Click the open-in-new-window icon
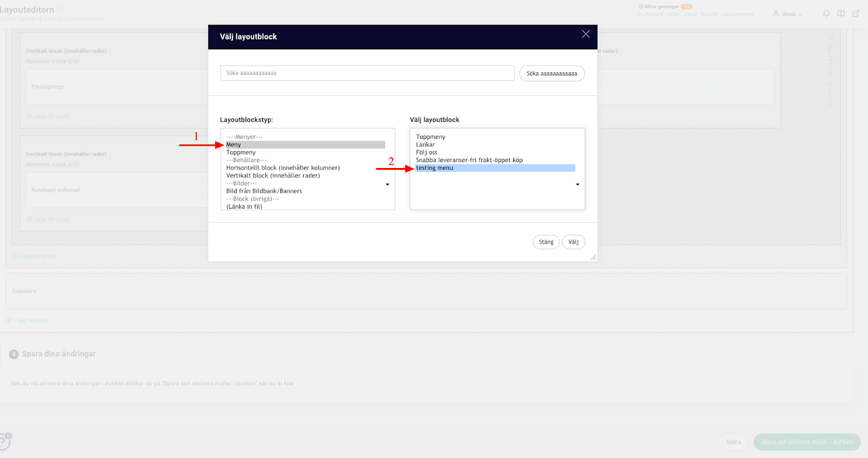 [856, 14]
